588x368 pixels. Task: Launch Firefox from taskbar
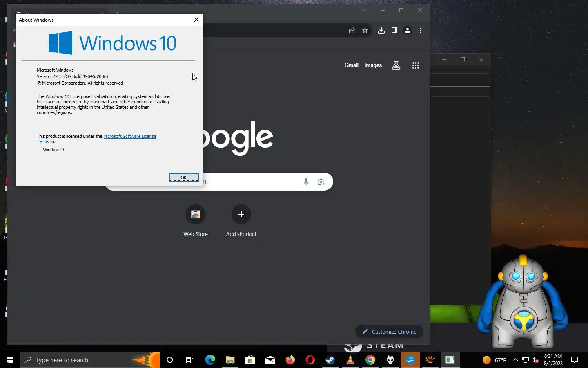(290, 360)
